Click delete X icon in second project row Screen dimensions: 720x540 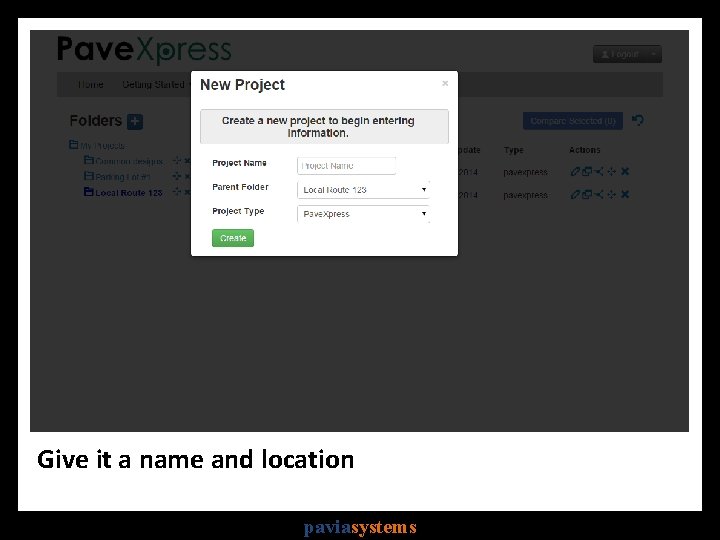pos(625,194)
